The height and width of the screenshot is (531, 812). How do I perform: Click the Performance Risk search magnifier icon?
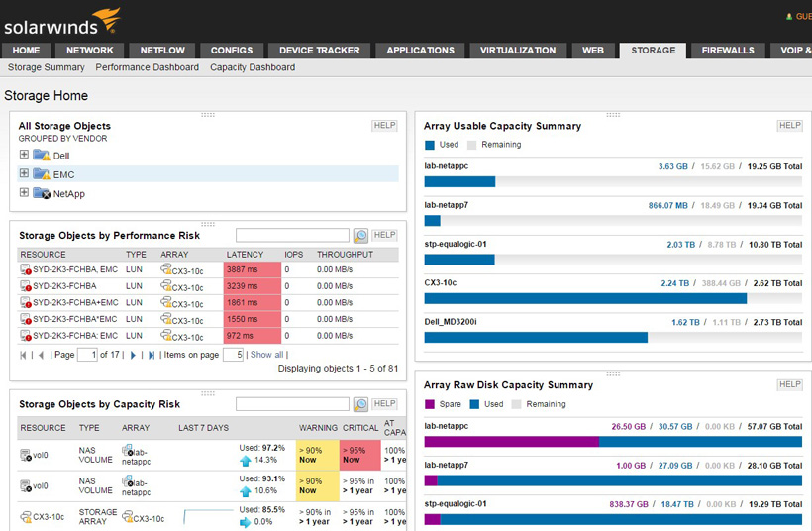[360, 236]
